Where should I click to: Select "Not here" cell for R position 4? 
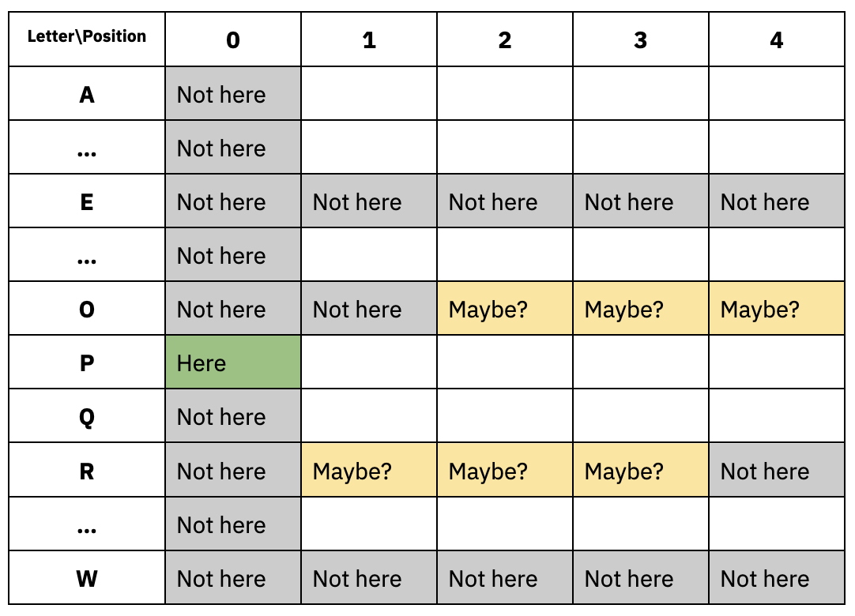pos(777,470)
